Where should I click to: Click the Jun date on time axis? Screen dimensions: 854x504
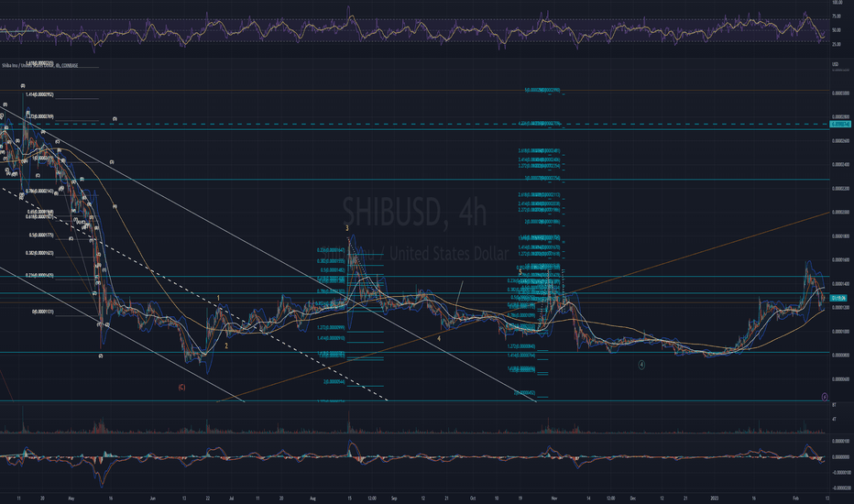[x=152, y=498]
